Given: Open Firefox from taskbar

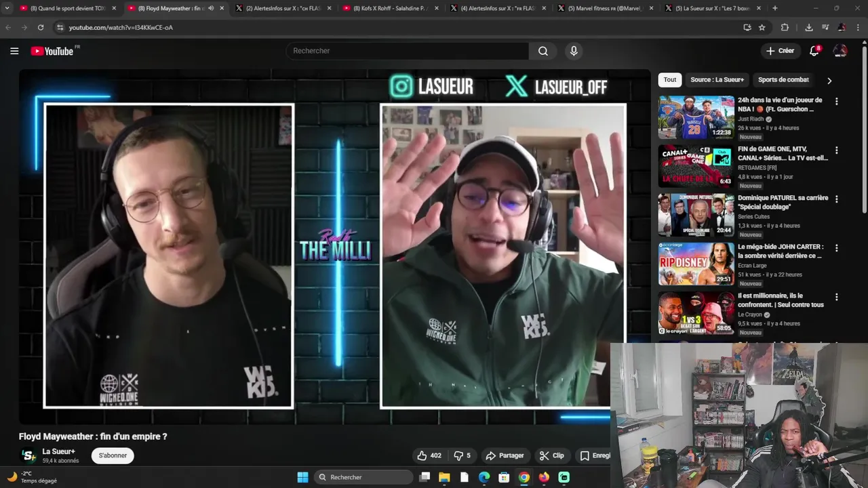Looking at the screenshot, I should point(544,477).
